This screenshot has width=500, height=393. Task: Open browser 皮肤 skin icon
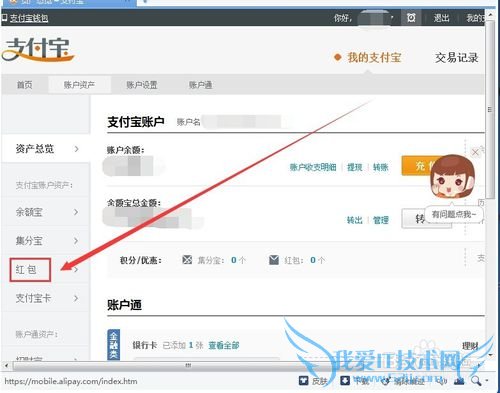coord(303,380)
